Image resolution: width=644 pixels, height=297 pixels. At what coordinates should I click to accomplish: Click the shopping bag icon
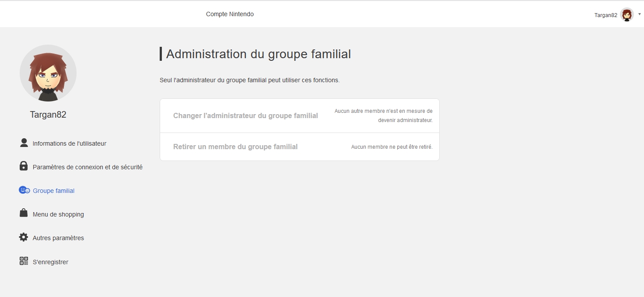[24, 213]
